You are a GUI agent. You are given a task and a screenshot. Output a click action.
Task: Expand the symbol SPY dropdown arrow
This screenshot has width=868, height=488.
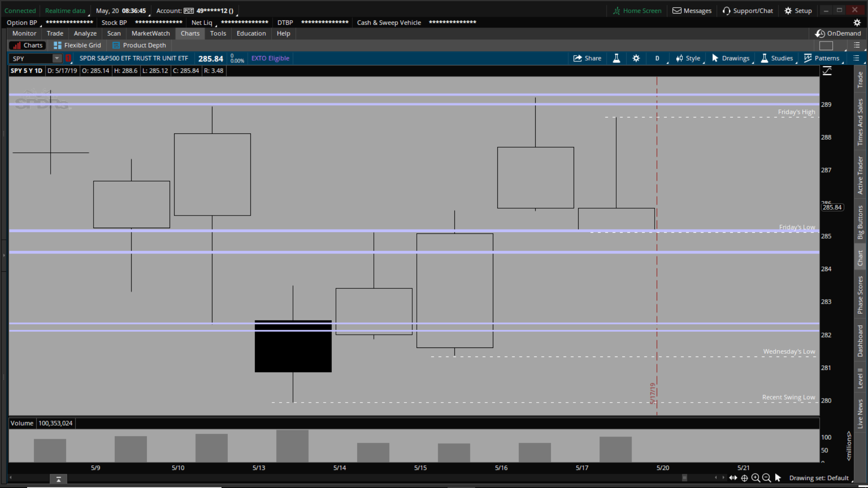pyautogui.click(x=57, y=58)
